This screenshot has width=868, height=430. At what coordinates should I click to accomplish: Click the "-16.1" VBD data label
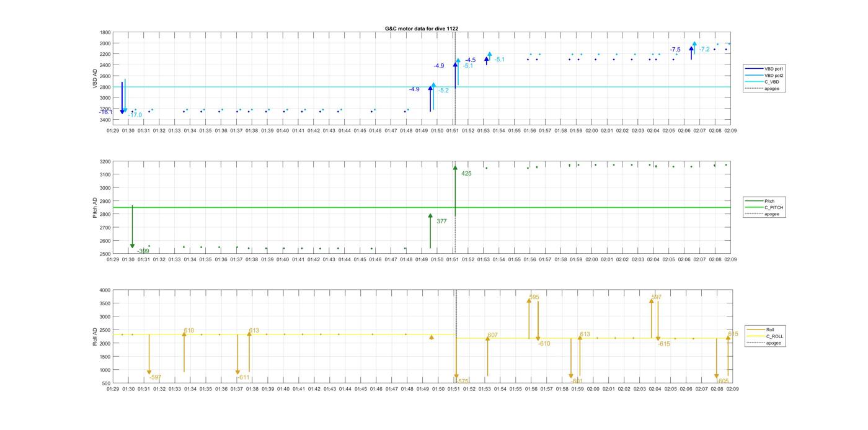pyautogui.click(x=105, y=112)
